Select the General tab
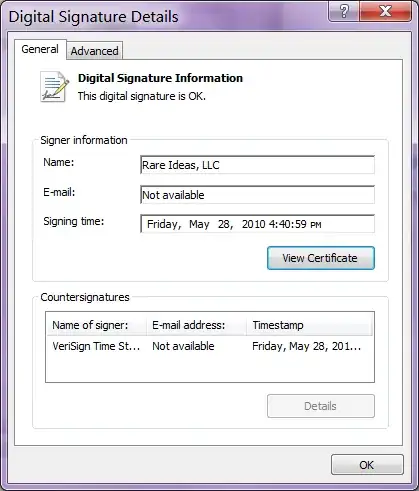 point(40,49)
